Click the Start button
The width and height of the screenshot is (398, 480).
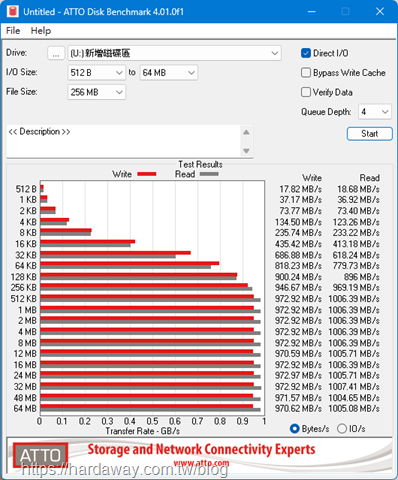[369, 134]
